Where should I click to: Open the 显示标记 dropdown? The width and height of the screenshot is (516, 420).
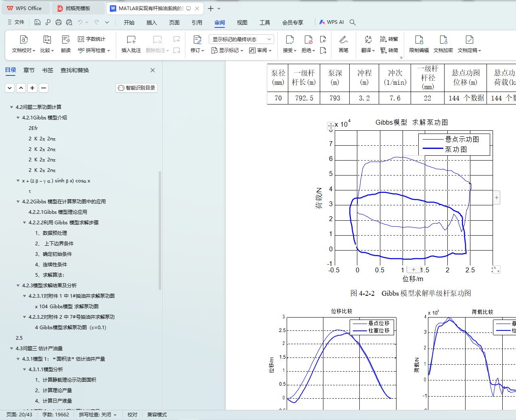tap(228, 50)
